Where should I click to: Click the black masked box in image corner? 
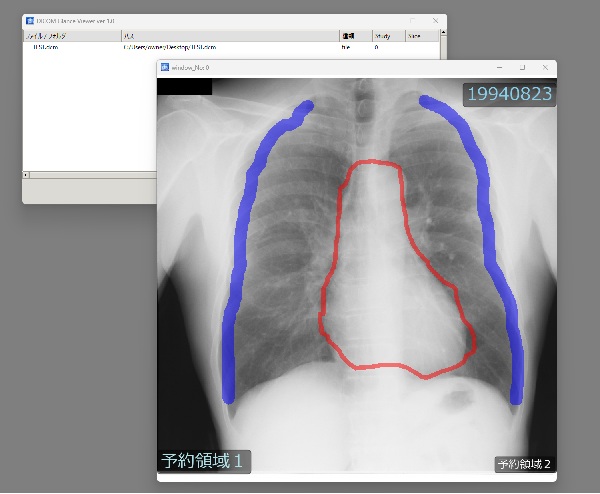coord(185,87)
